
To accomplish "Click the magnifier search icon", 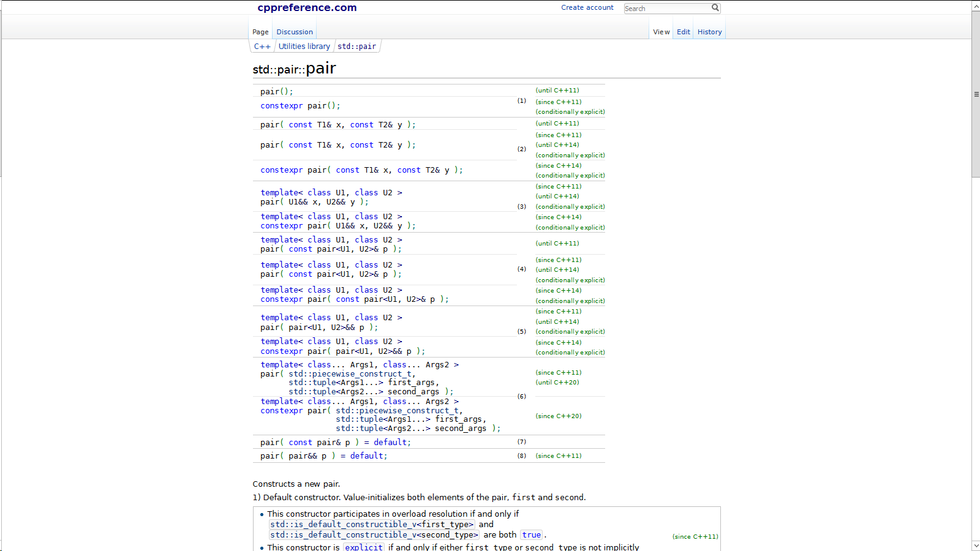I will tap(715, 8).
